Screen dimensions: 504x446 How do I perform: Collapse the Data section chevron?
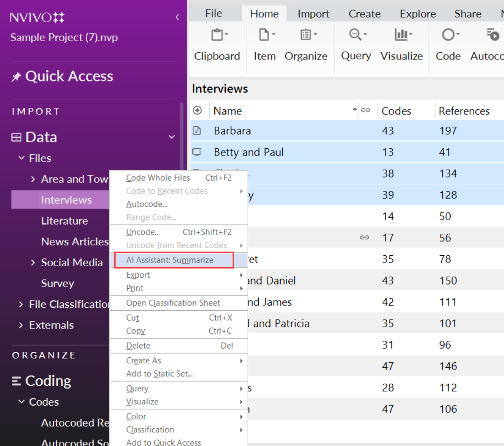(172, 137)
